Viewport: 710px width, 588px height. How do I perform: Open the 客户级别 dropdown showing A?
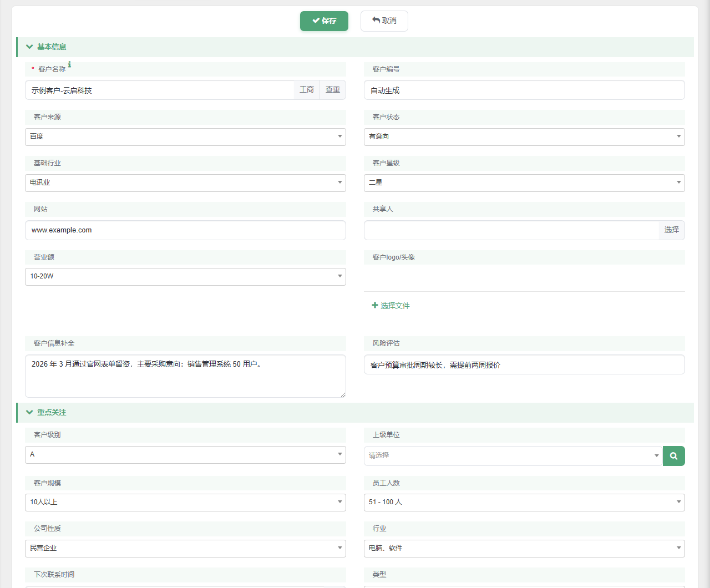tap(185, 455)
